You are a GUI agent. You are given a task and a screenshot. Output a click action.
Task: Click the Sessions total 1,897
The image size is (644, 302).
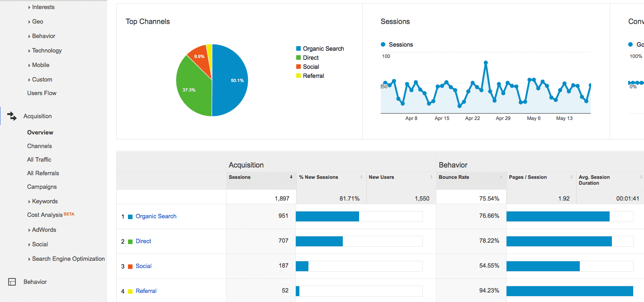click(281, 198)
